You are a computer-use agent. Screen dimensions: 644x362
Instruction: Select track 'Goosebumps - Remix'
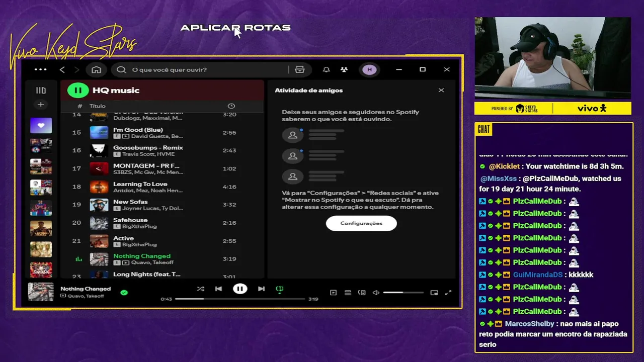162,150
